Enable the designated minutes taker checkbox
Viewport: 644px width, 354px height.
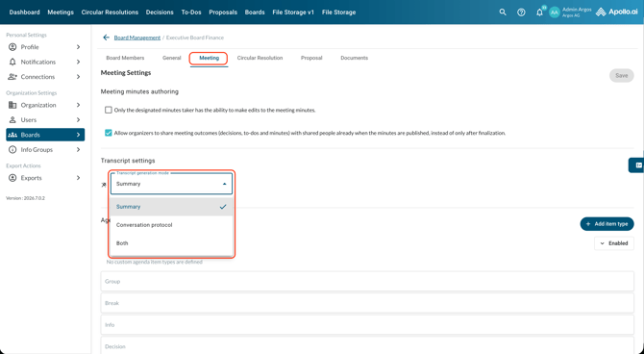coord(108,111)
